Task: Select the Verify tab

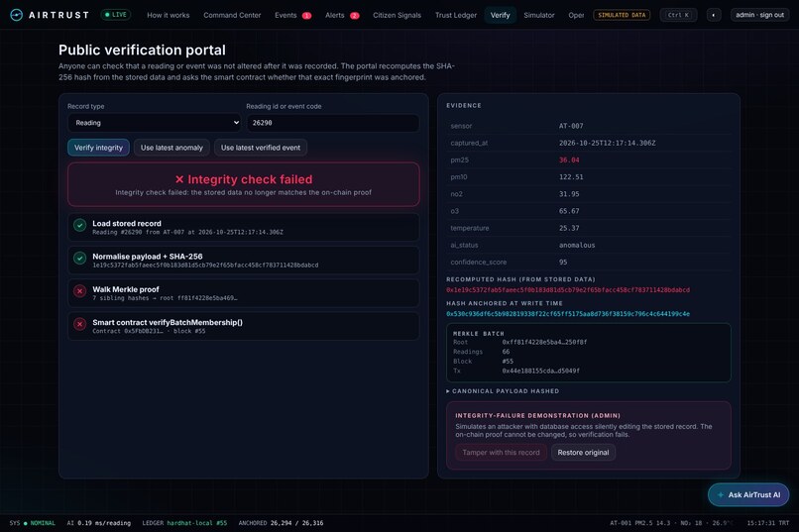Action: tap(500, 15)
